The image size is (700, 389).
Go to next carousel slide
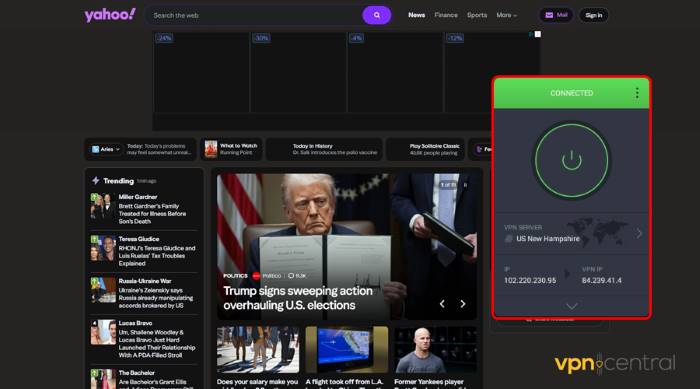[462, 304]
